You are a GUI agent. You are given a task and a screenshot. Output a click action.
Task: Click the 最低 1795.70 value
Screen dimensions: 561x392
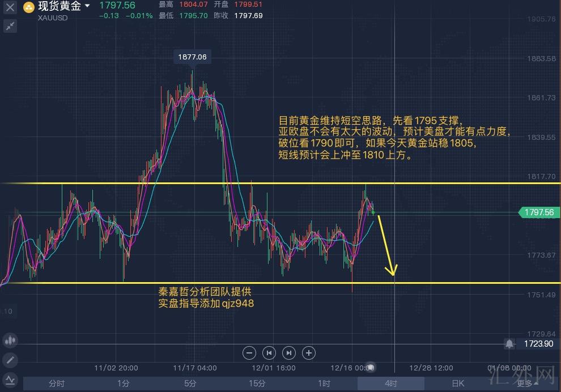(194, 16)
